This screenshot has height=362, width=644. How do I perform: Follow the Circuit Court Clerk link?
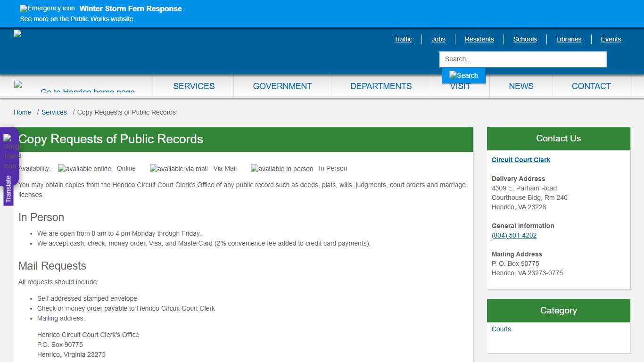(x=520, y=160)
